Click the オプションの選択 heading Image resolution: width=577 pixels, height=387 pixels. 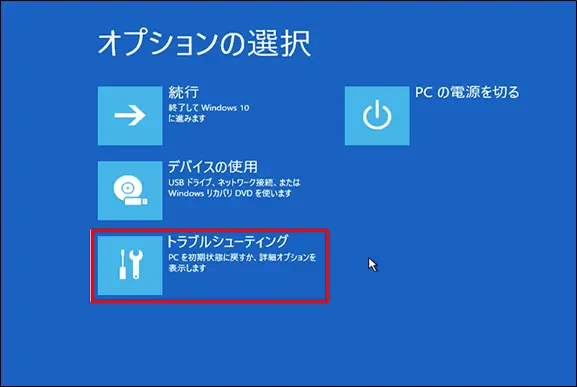coord(204,43)
